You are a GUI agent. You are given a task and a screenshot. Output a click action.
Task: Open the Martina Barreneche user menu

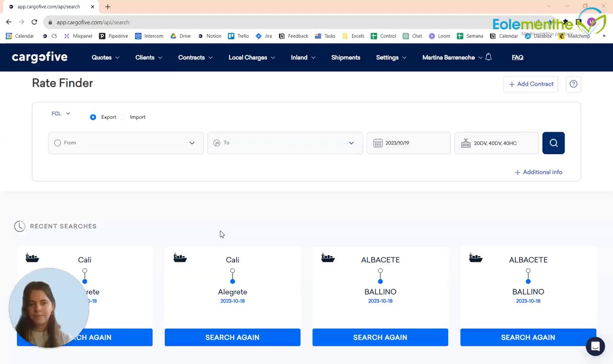[452, 57]
